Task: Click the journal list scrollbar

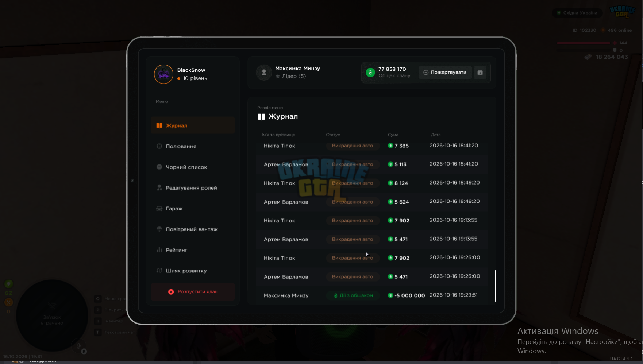Action: coord(495,286)
